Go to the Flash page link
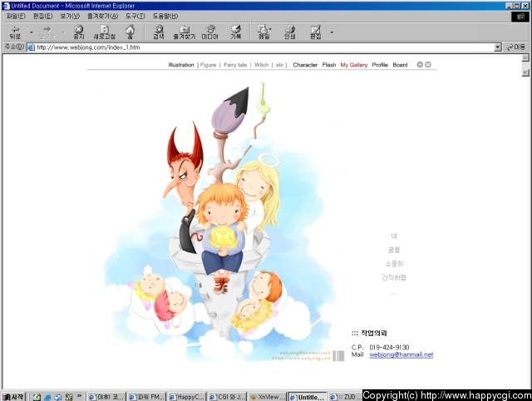Screen dimensions: 532x401 click(329, 65)
